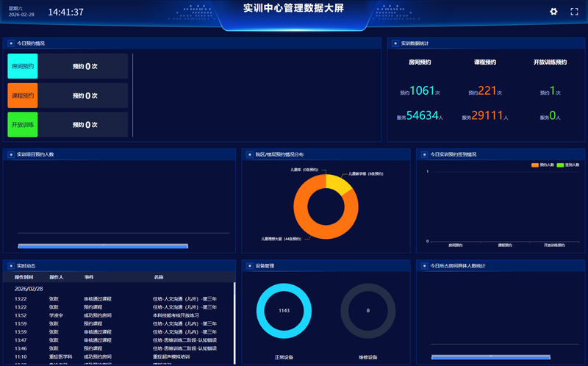This screenshot has height=366, width=588.
Task: Toggle the 签到人数 legend series
Action: coord(567,165)
